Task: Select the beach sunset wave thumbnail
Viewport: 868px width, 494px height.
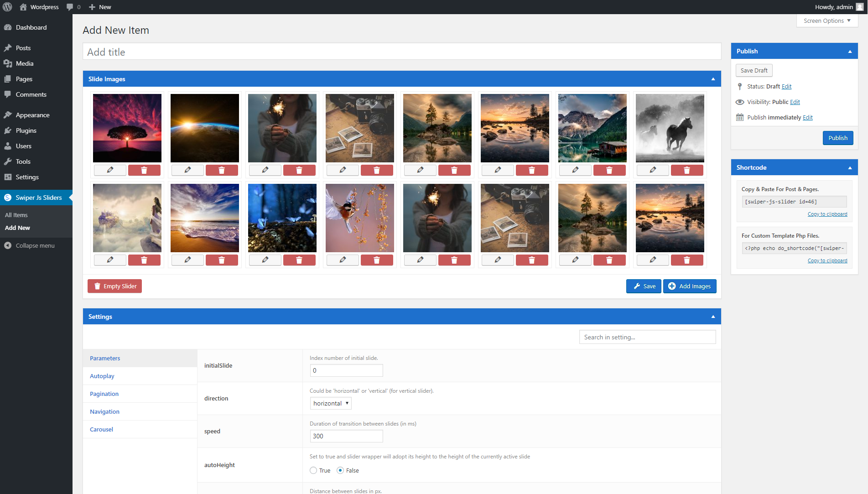Action: pyautogui.click(x=205, y=218)
